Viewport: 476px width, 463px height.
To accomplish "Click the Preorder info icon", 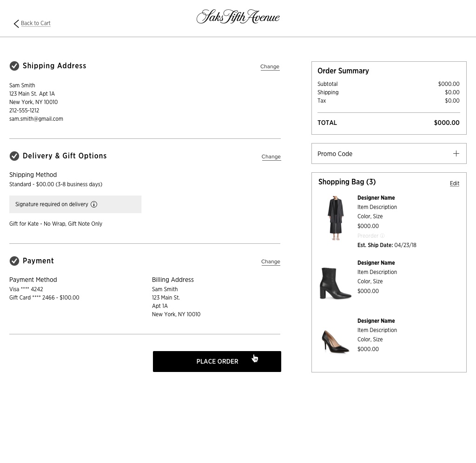I will pyautogui.click(x=383, y=236).
